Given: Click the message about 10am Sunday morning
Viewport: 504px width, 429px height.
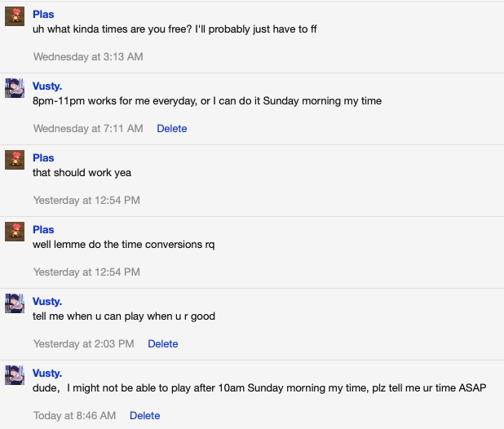Looking at the screenshot, I should [x=259, y=388].
